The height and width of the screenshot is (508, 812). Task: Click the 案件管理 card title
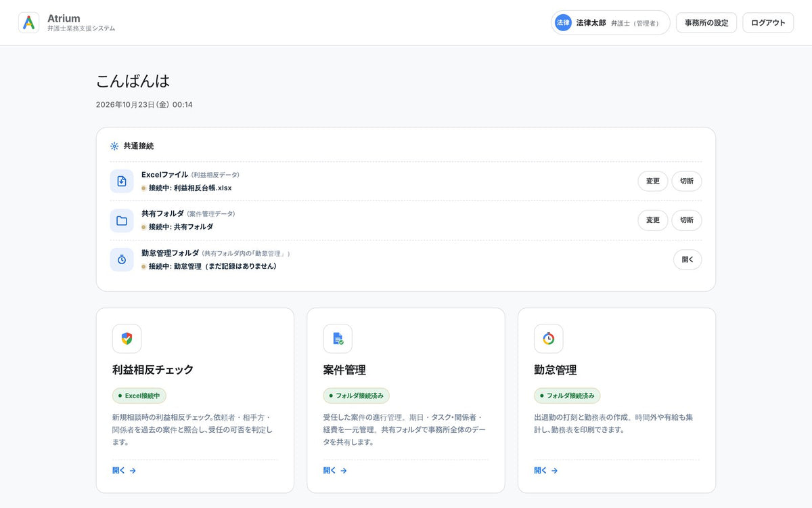[344, 370]
